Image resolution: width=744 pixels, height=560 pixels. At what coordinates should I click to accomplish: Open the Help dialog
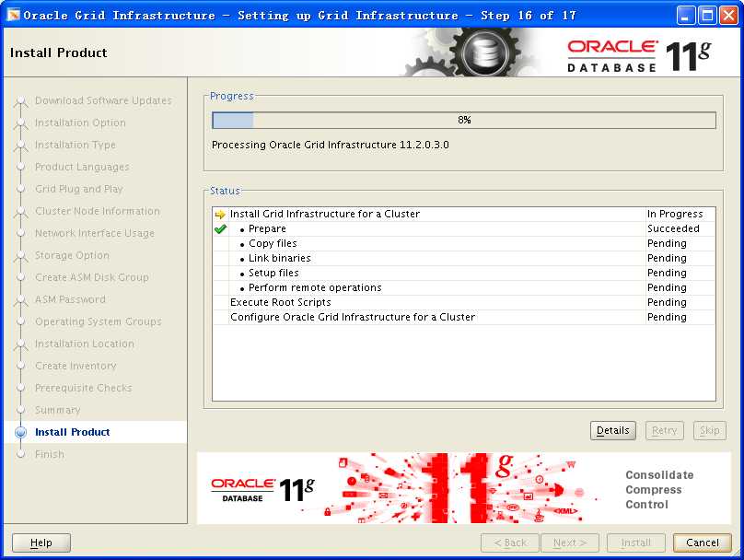(x=41, y=542)
